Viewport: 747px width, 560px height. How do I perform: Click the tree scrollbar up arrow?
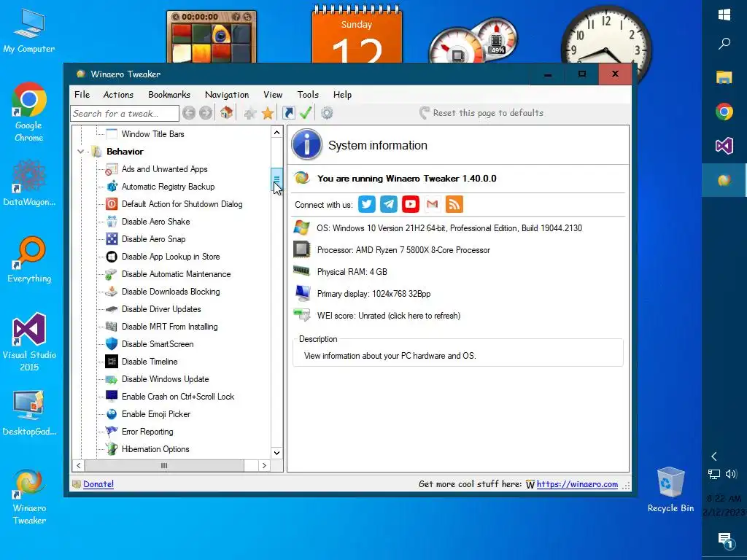(276, 133)
